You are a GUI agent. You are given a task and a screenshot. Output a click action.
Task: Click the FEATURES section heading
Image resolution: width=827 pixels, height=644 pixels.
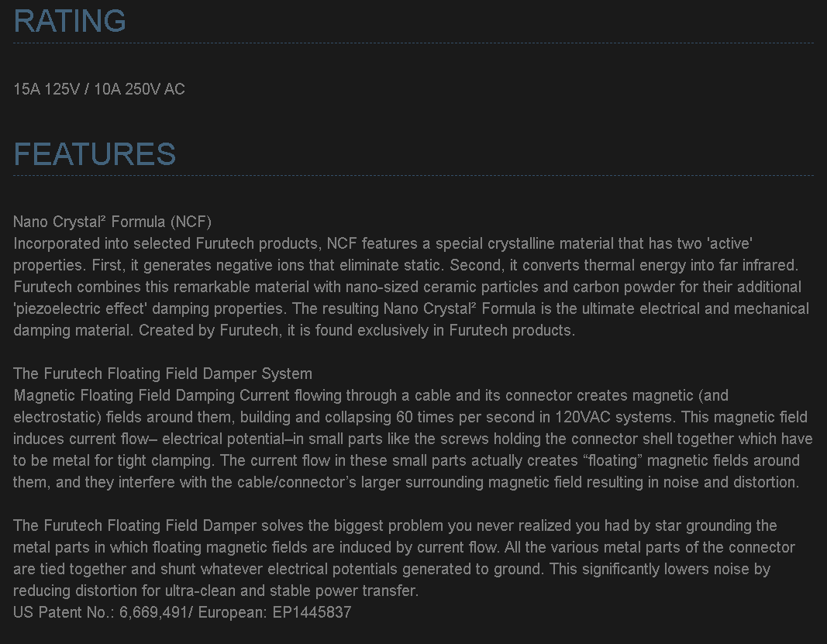(95, 154)
